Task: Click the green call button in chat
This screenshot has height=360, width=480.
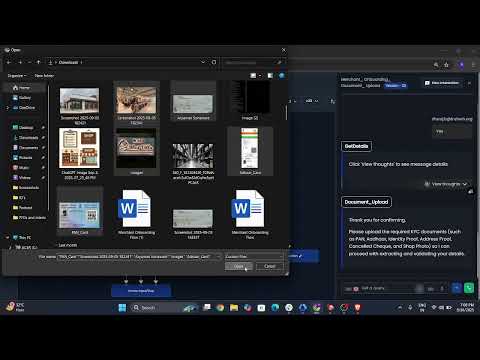Action: click(469, 288)
